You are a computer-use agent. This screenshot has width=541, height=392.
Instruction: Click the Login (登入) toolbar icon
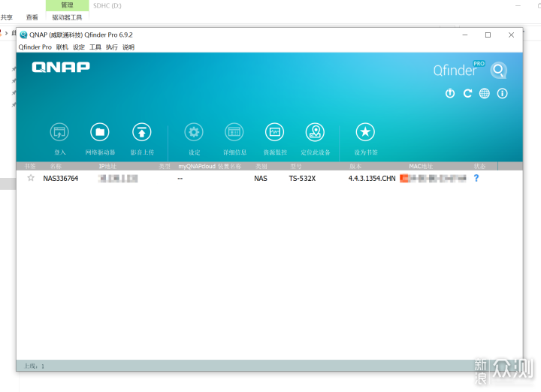tap(59, 132)
